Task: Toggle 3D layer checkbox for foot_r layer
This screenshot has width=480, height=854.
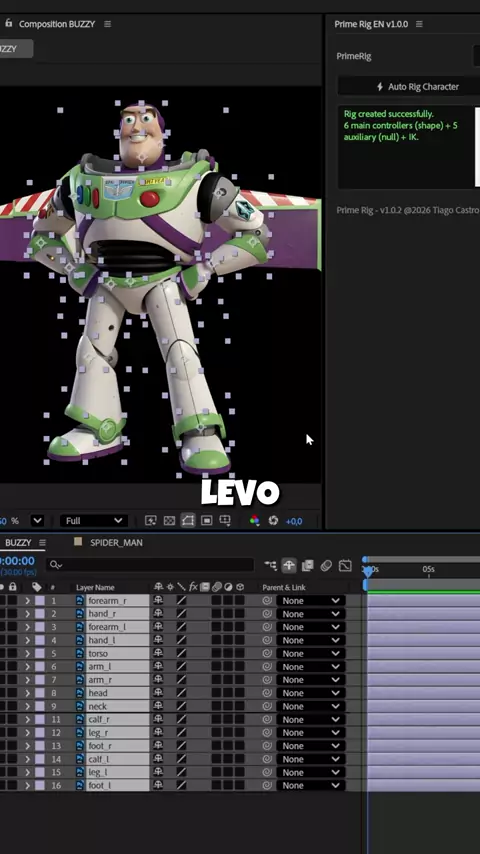Action: coord(239,746)
